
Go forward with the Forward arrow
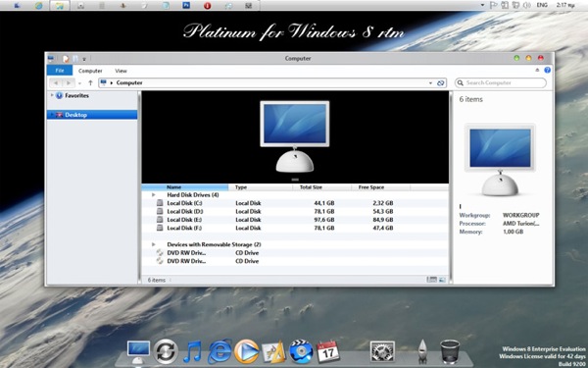pyautogui.click(x=69, y=83)
